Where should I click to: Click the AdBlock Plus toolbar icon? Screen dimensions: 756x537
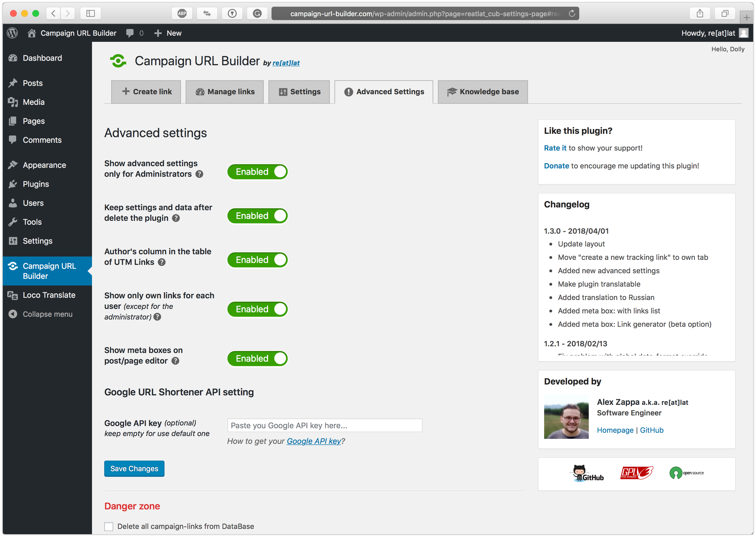pos(182,14)
